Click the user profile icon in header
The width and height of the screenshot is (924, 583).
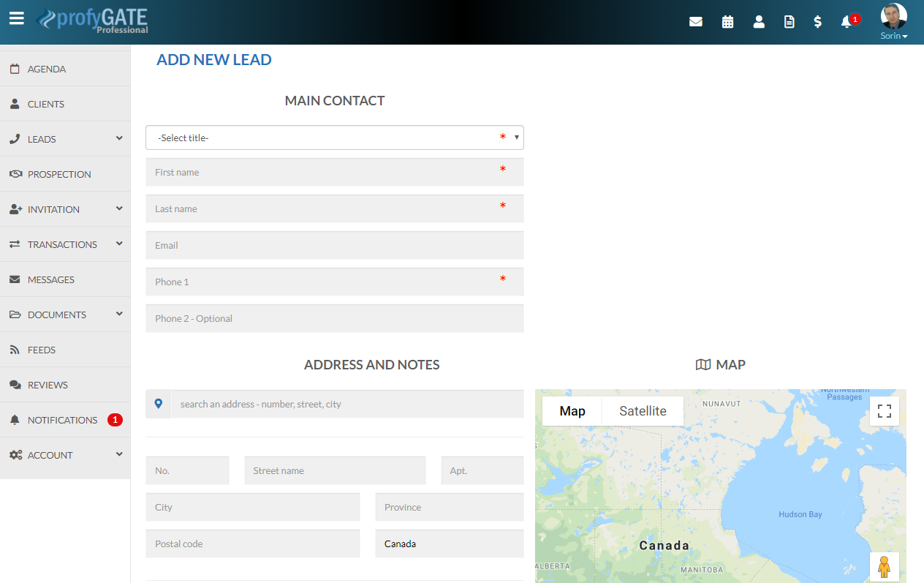(759, 22)
